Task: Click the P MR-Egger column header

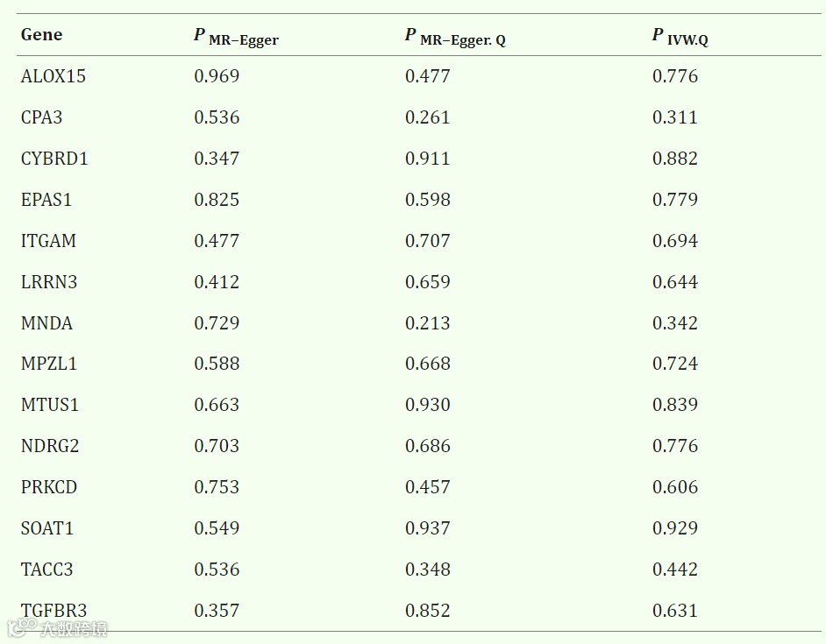Action: coord(236,37)
